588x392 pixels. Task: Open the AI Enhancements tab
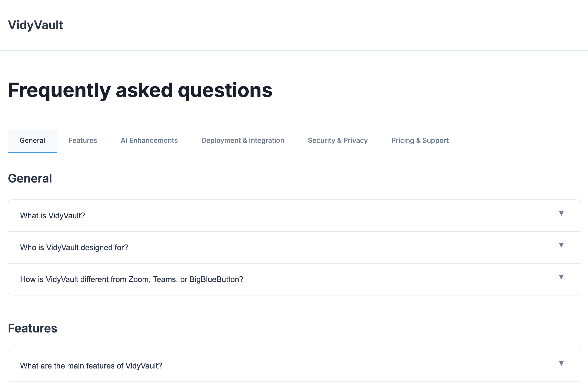pyautogui.click(x=149, y=140)
